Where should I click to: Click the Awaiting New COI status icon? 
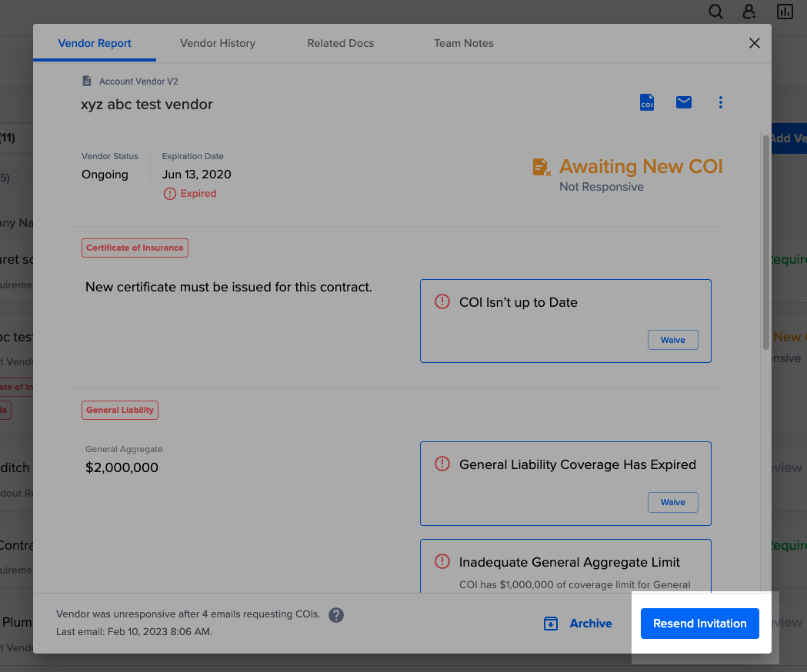click(x=542, y=167)
